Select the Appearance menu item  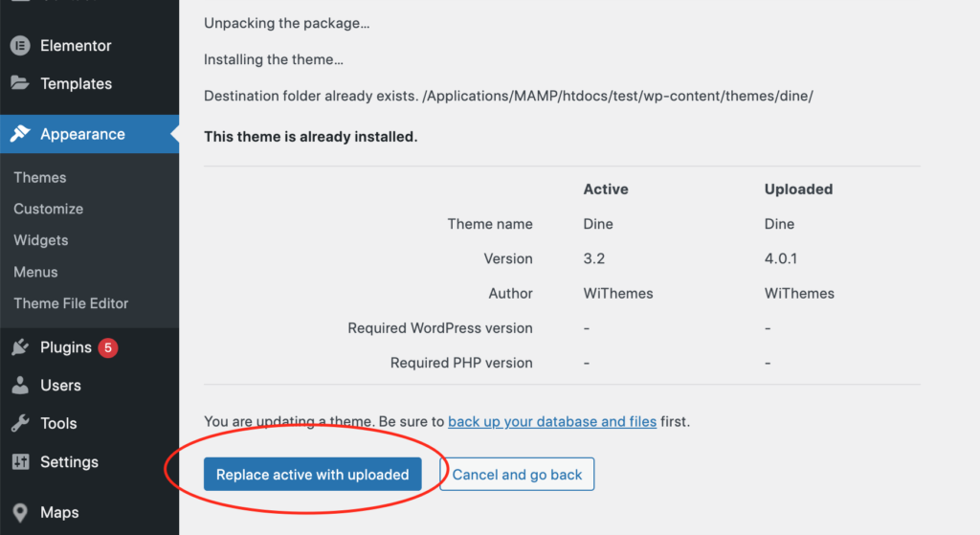point(89,134)
